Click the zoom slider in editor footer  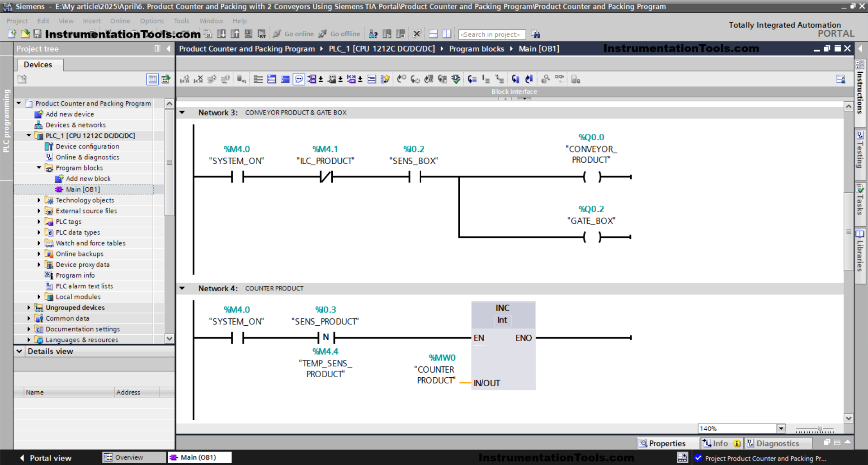click(819, 429)
